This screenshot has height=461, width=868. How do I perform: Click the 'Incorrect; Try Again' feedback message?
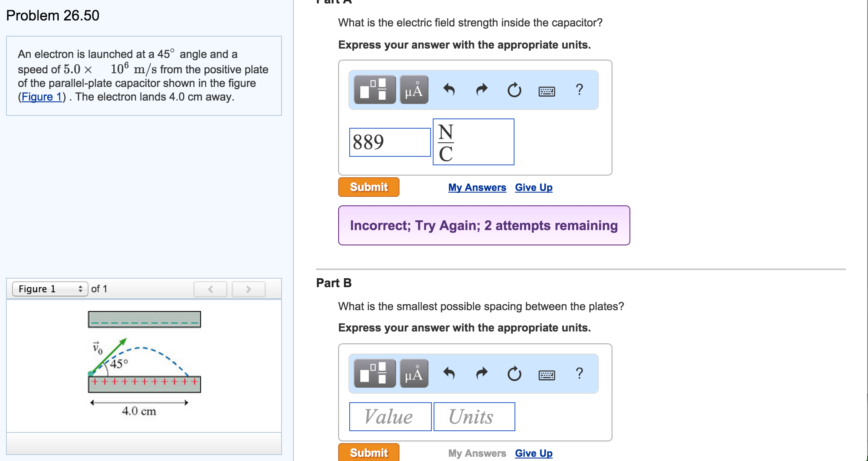click(x=484, y=225)
